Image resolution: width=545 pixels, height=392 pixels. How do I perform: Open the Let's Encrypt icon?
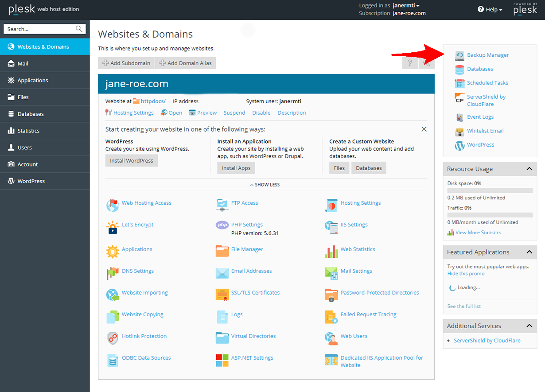click(113, 227)
